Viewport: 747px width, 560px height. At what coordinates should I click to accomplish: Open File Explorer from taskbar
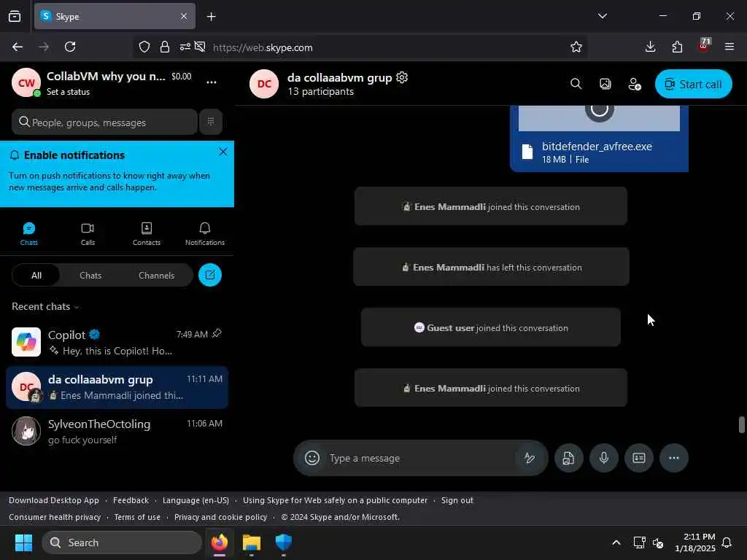[252, 542]
